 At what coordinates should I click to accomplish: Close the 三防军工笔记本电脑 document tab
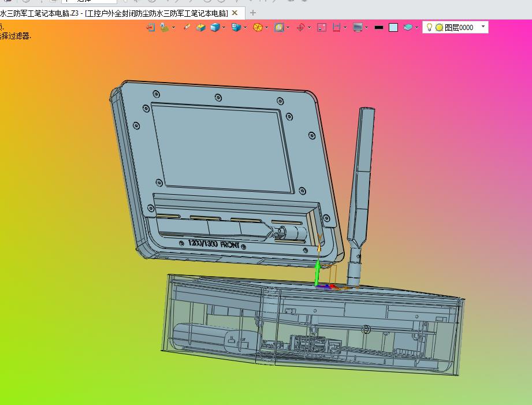[x=235, y=13]
